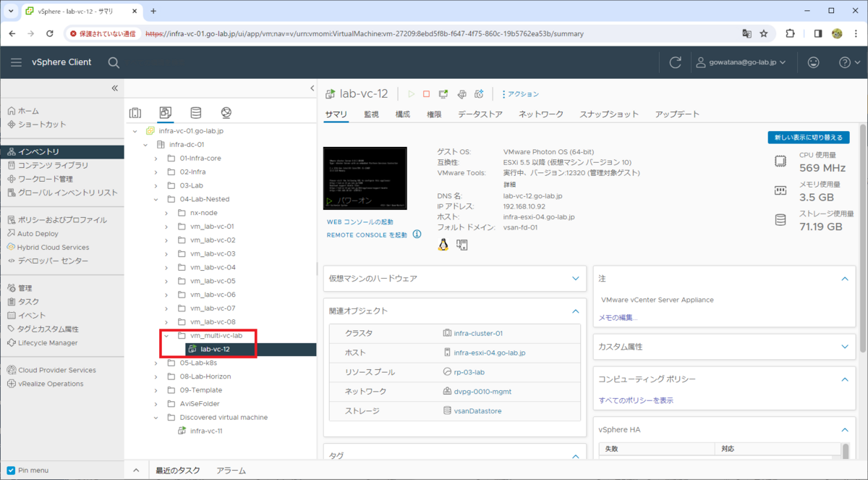This screenshot has height=480, width=868.
Task: Expand the 01-Infra-core folder
Action: [156, 159]
